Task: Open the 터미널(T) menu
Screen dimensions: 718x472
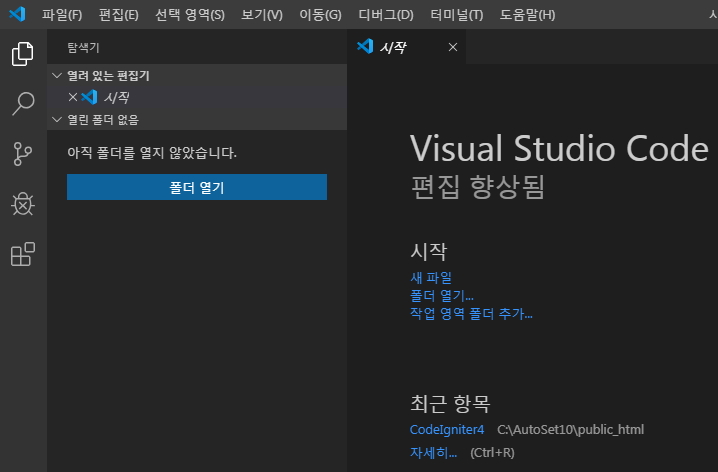Action: pos(457,15)
